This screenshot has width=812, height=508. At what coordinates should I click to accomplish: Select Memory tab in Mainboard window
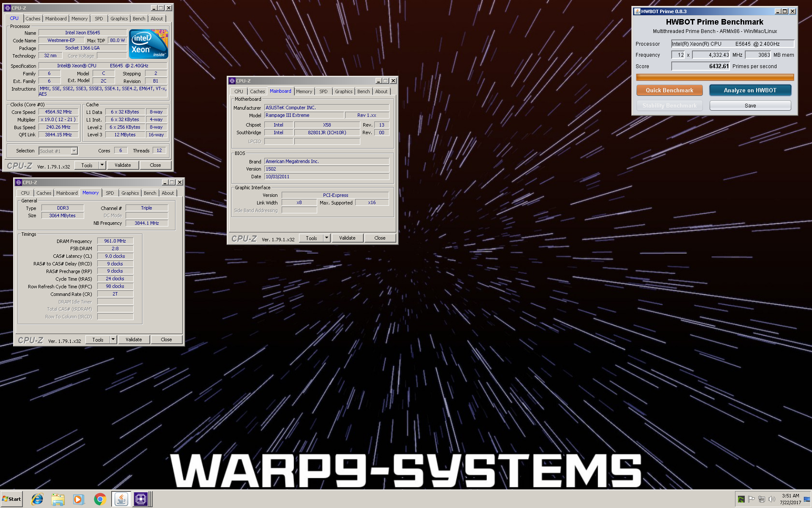pyautogui.click(x=304, y=91)
